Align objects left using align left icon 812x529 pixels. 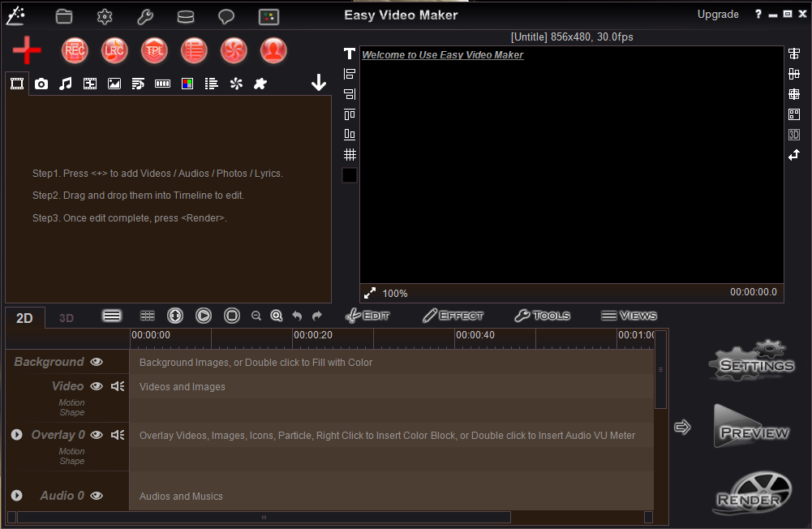350,74
